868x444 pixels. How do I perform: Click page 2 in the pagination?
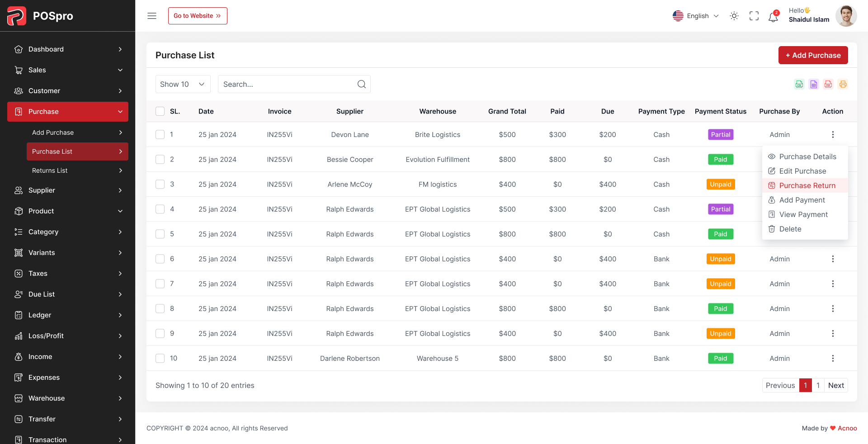818,385
